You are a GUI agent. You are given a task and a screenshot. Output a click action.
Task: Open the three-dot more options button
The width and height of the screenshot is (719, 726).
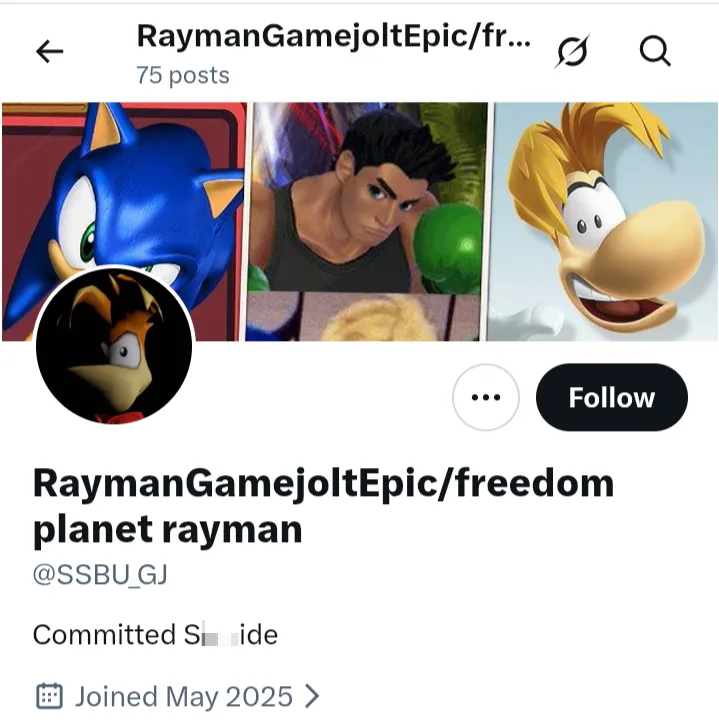tap(485, 397)
